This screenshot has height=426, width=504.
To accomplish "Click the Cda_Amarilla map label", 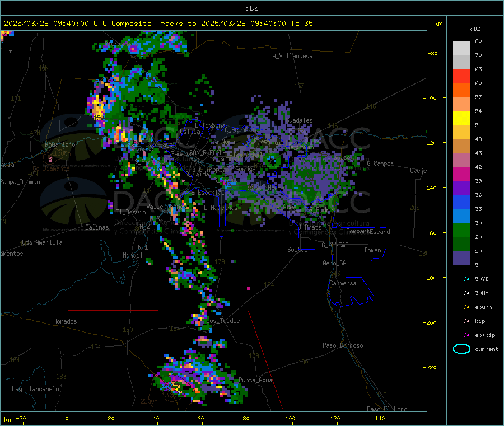I will (42, 242).
